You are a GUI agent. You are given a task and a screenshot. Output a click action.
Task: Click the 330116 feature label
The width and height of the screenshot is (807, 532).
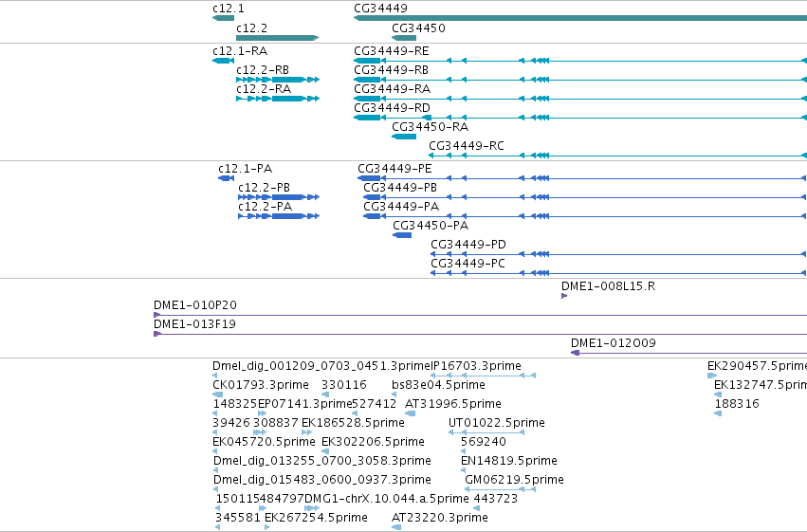click(x=344, y=385)
